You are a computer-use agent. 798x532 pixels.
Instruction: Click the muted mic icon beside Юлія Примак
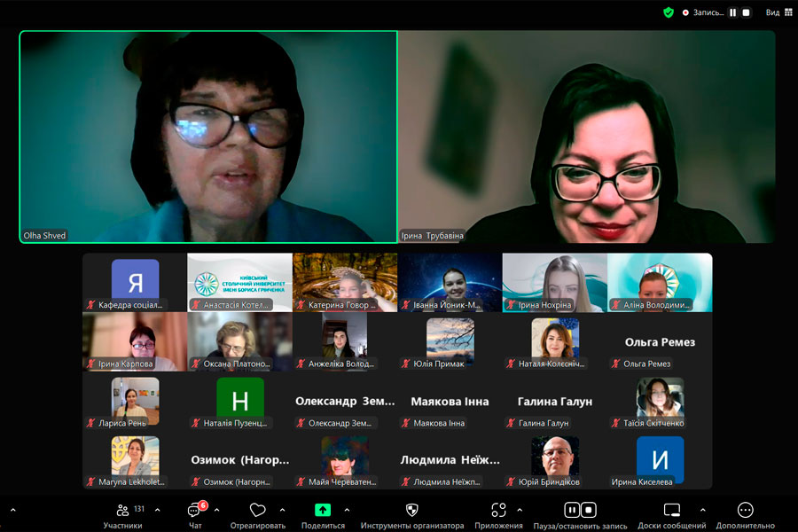coord(406,364)
